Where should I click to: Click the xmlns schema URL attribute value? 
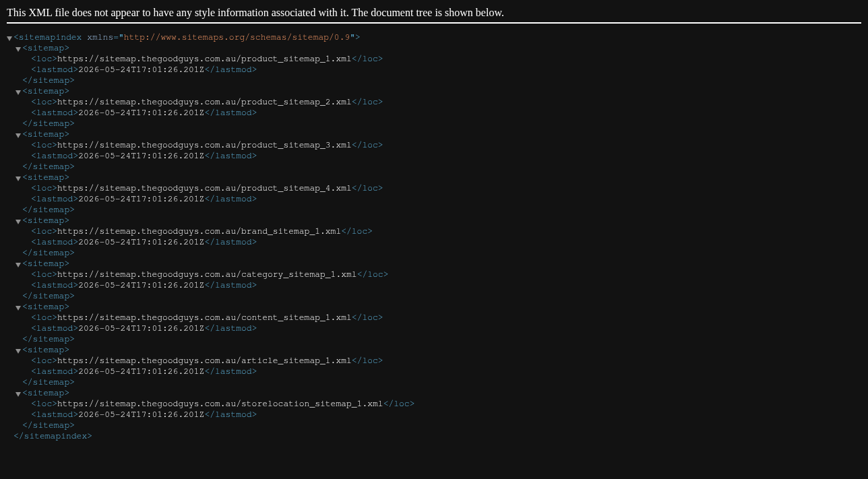[237, 38]
